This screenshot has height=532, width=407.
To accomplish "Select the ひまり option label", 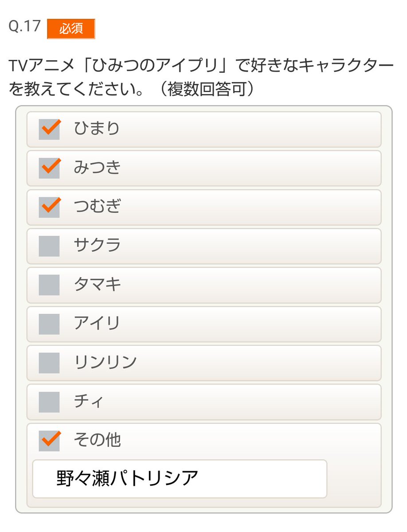I will tap(97, 129).
